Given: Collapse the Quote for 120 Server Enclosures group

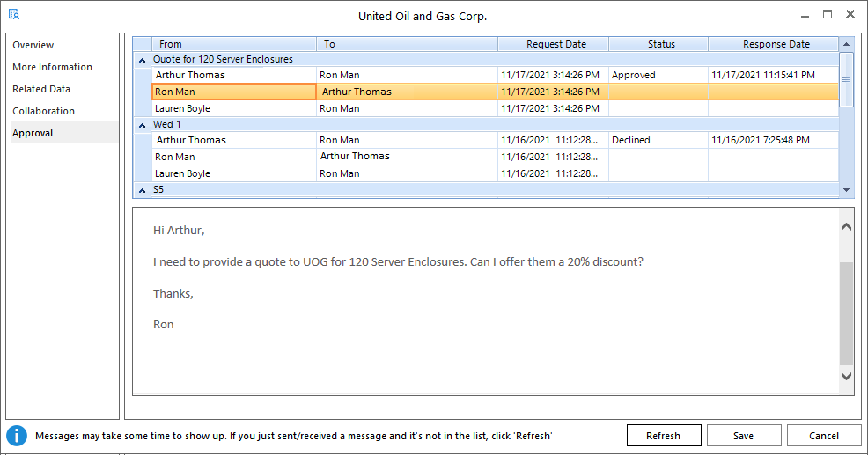Looking at the screenshot, I should click(x=142, y=60).
